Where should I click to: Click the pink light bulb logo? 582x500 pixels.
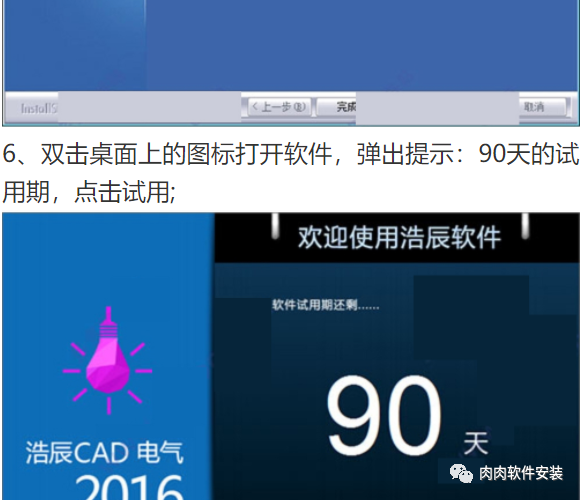pos(108,360)
